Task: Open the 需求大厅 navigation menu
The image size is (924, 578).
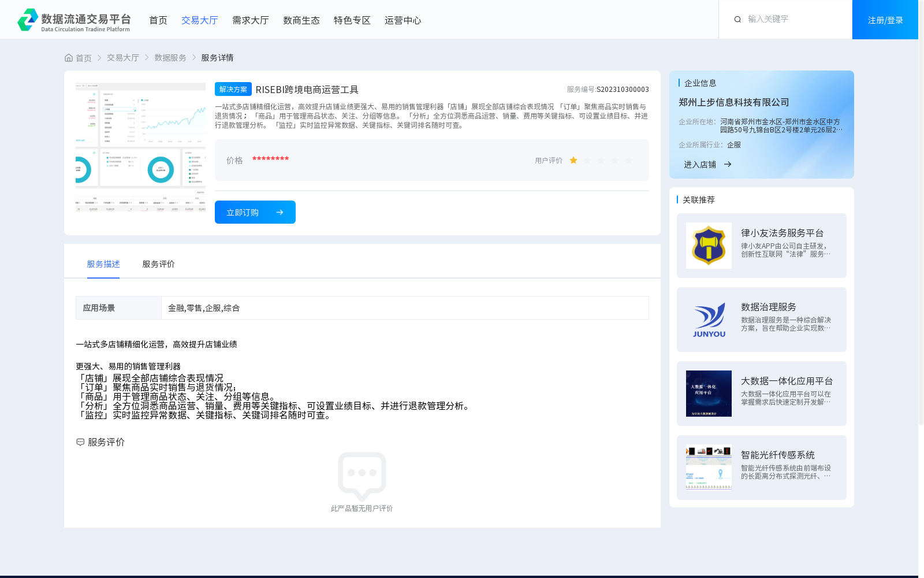Action: click(x=251, y=20)
